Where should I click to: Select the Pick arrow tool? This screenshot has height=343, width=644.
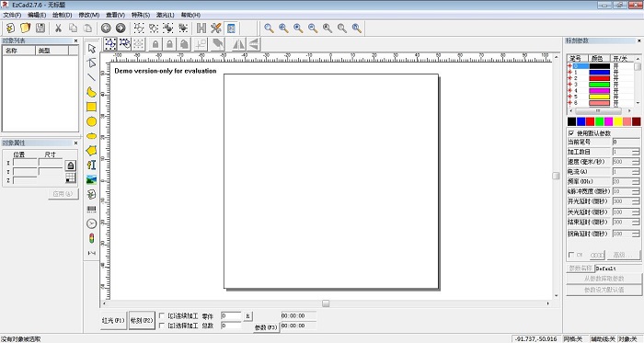(92, 49)
